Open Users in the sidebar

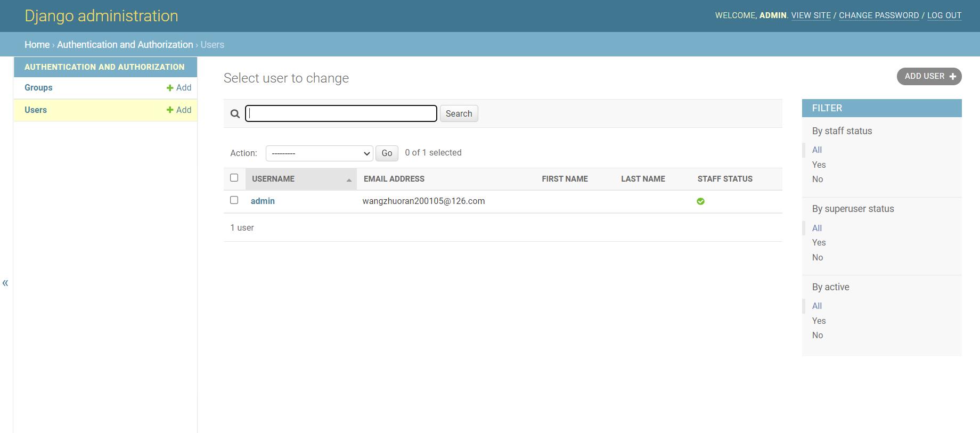36,110
